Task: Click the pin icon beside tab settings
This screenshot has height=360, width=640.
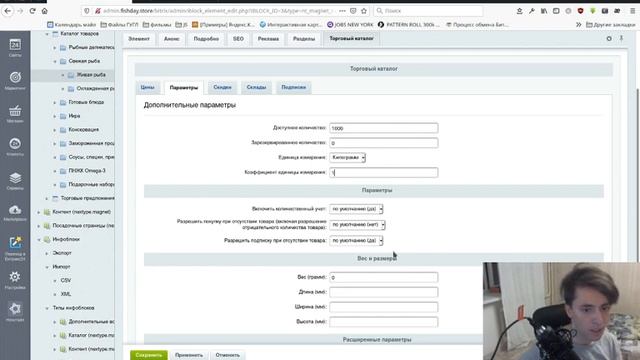Action: tap(621, 38)
